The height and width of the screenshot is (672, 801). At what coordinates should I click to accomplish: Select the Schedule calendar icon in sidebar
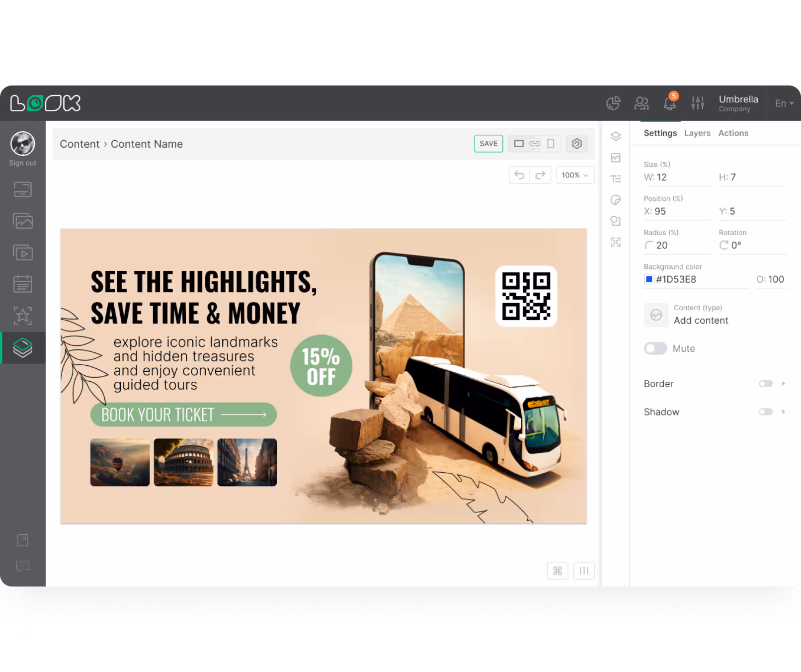22,284
